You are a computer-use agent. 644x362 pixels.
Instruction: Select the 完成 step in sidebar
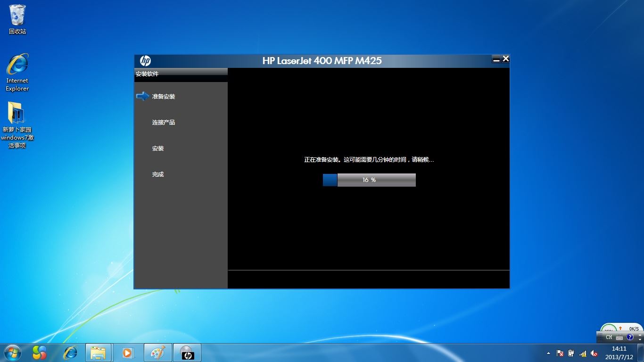[x=158, y=174]
